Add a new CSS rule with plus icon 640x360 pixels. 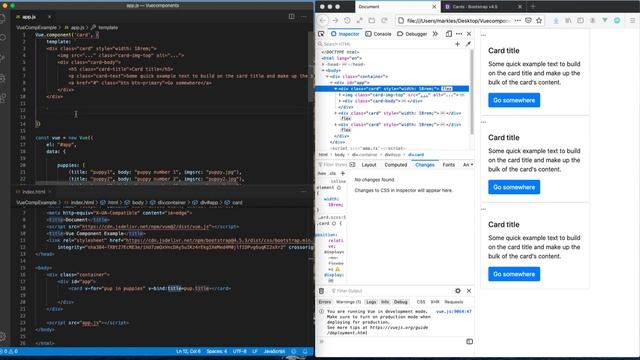(343, 173)
